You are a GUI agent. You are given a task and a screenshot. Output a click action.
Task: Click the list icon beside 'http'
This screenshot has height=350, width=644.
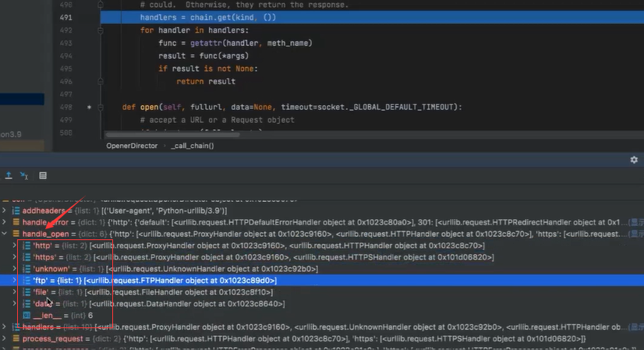(x=27, y=246)
